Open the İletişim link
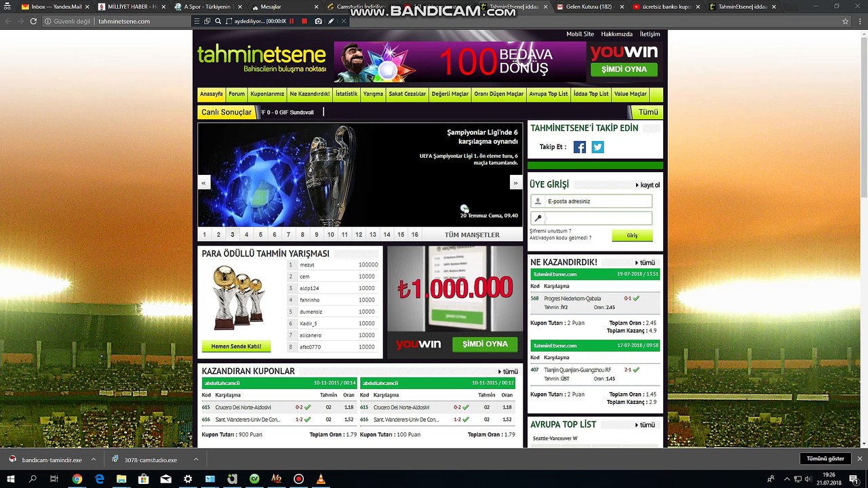The height and width of the screenshot is (488, 868). (x=650, y=34)
